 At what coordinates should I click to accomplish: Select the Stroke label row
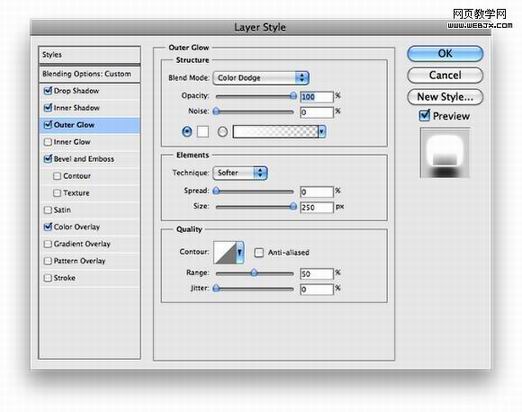click(x=89, y=278)
